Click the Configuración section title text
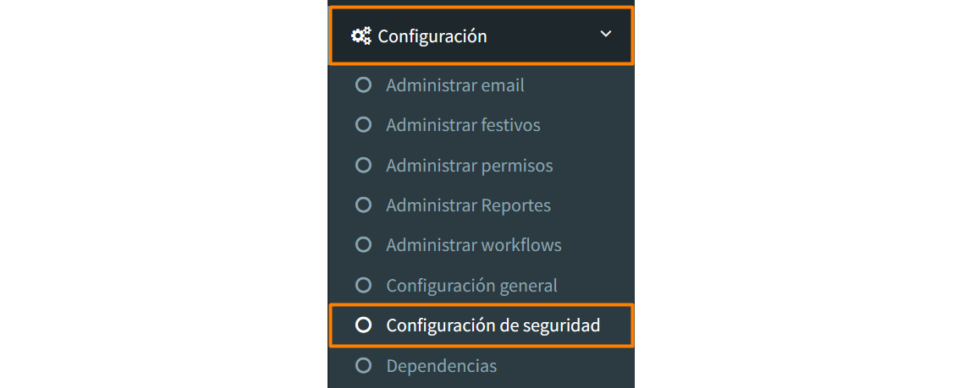 (432, 36)
